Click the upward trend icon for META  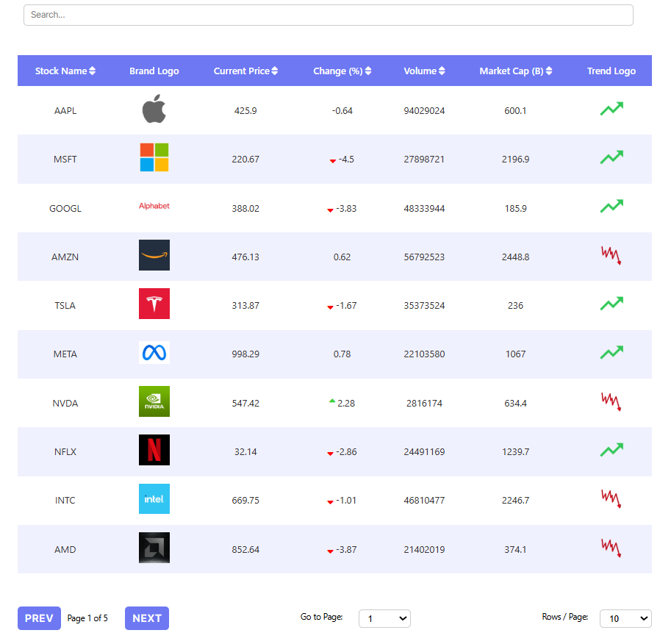click(x=611, y=352)
